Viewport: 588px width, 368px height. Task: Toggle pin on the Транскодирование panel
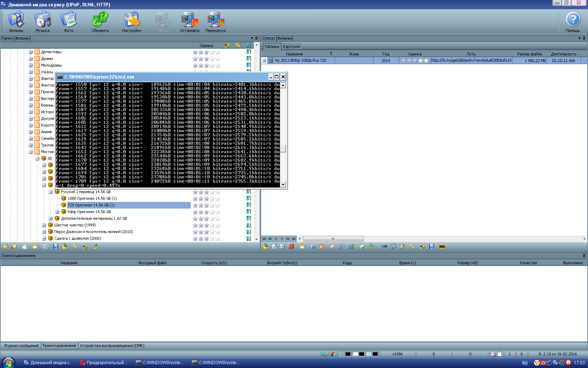pyautogui.click(x=584, y=255)
